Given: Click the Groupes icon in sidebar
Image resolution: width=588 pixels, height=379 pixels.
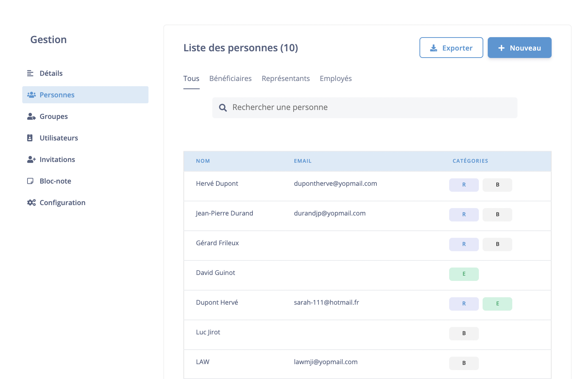Looking at the screenshot, I should pyautogui.click(x=31, y=117).
